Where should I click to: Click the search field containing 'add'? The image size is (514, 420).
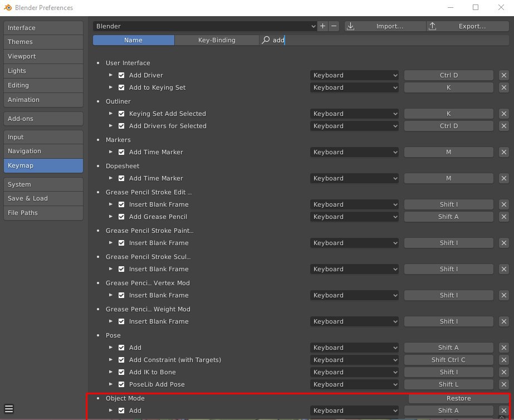(x=384, y=40)
